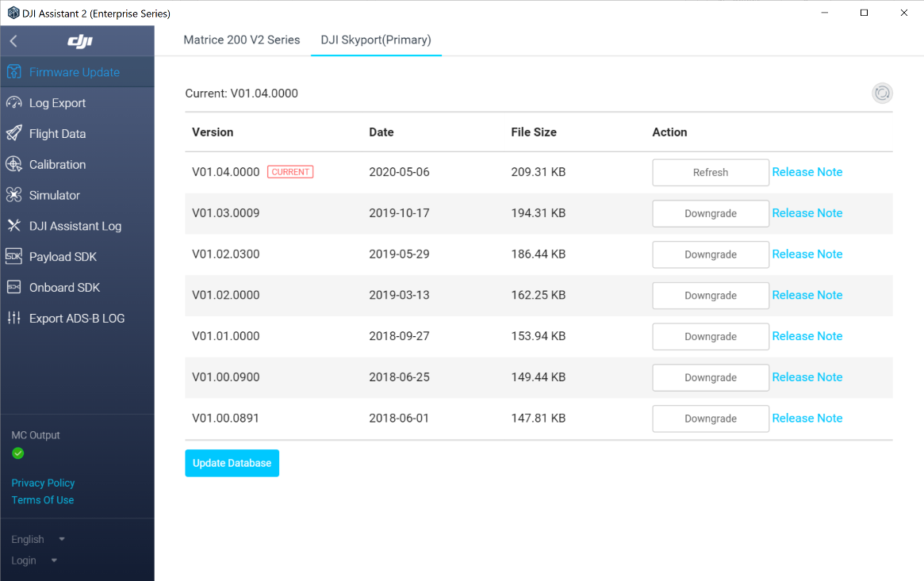This screenshot has width=924, height=581.
Task: Click the Update Database button
Action: tap(232, 463)
